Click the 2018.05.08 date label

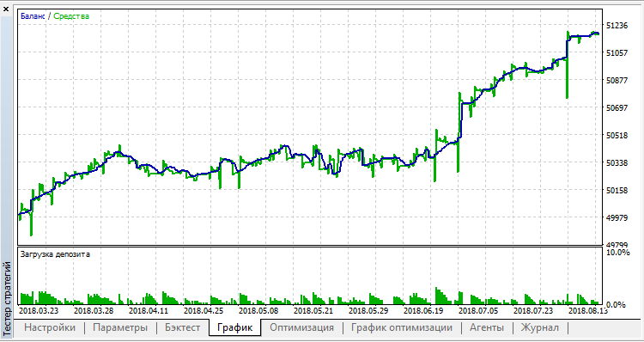pos(258,310)
